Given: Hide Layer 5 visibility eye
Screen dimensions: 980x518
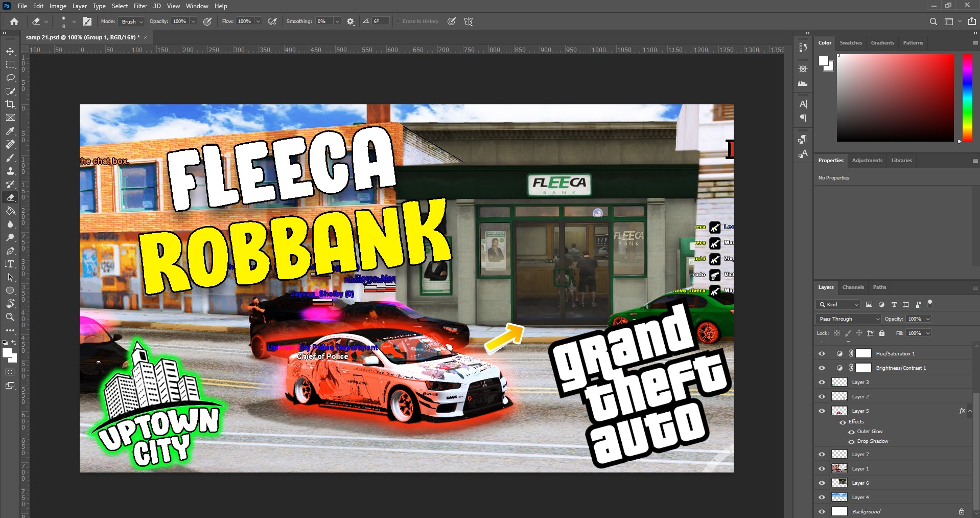Looking at the screenshot, I should pyautogui.click(x=822, y=411).
